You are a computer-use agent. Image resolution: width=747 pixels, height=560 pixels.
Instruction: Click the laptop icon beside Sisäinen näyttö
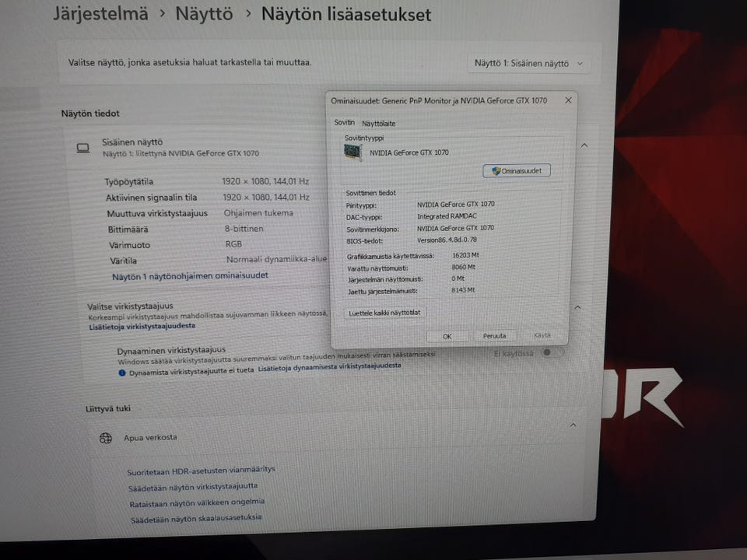click(x=83, y=148)
